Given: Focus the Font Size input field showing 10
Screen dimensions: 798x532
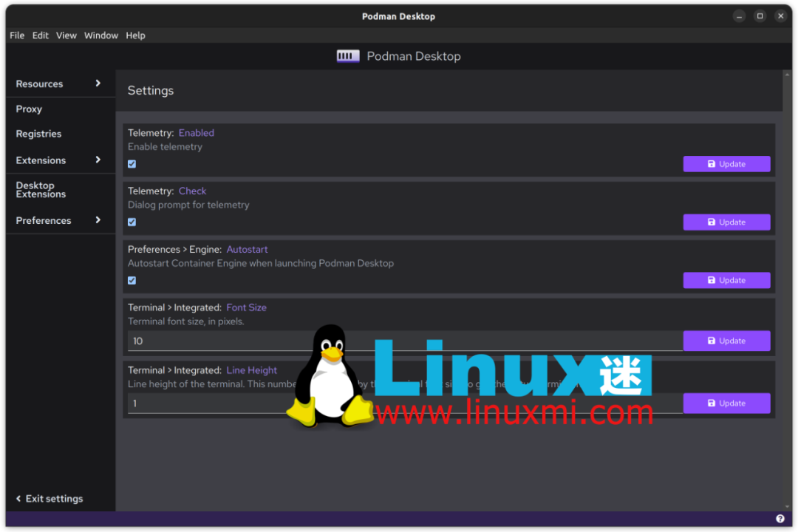Looking at the screenshot, I should tap(405, 341).
